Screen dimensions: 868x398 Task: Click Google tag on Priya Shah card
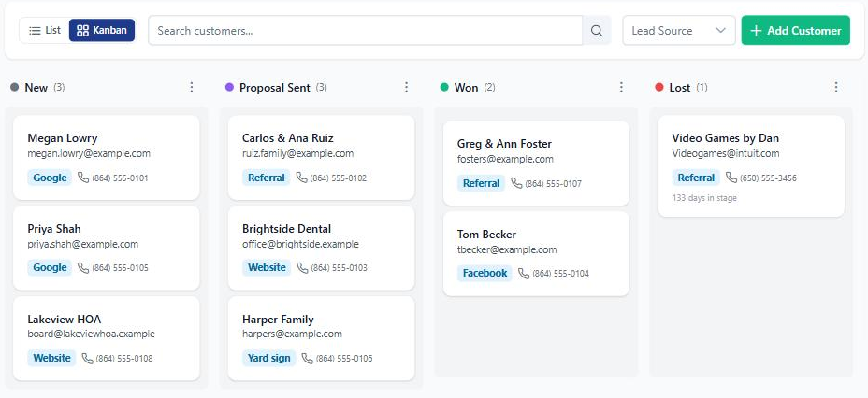tap(50, 267)
